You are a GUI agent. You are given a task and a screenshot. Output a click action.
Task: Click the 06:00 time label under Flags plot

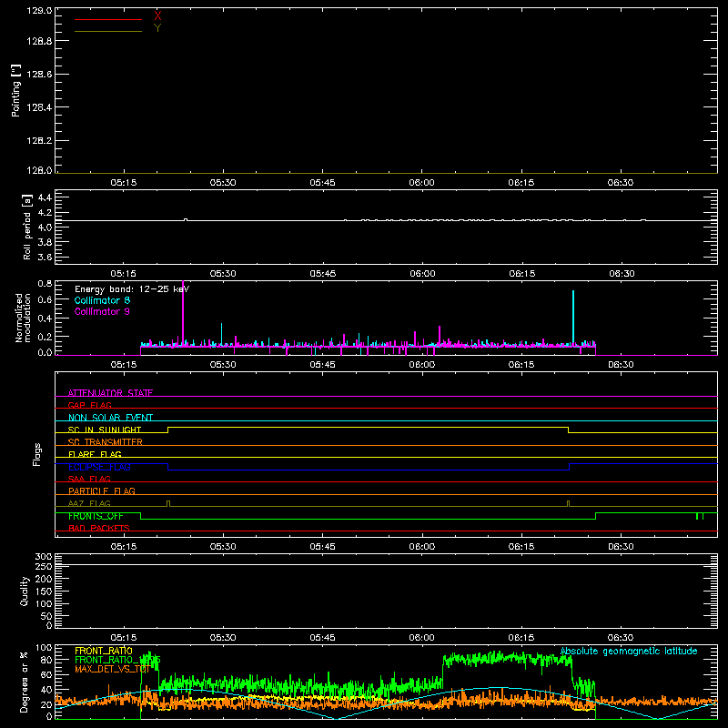pyautogui.click(x=421, y=547)
